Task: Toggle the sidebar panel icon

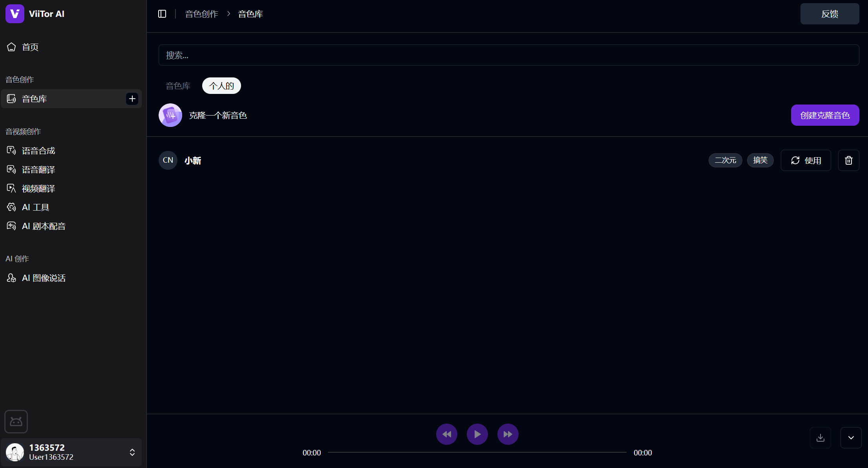Action: (162, 14)
